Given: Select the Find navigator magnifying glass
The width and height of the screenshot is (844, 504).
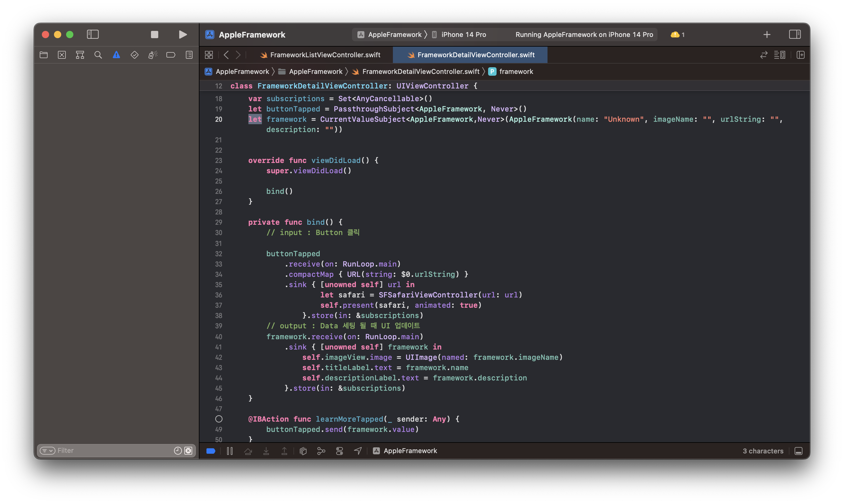Looking at the screenshot, I should point(98,54).
